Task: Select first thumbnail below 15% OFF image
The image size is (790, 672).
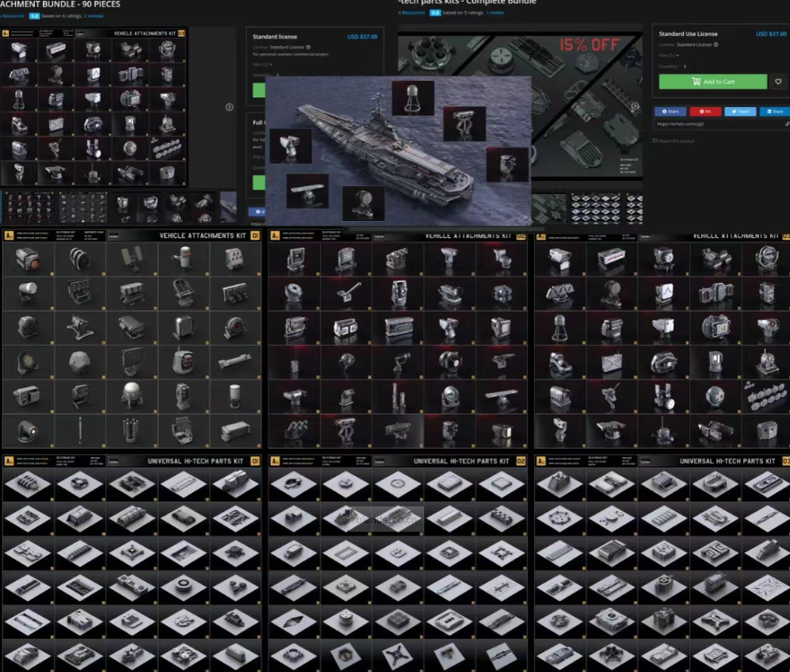Action: (549, 208)
